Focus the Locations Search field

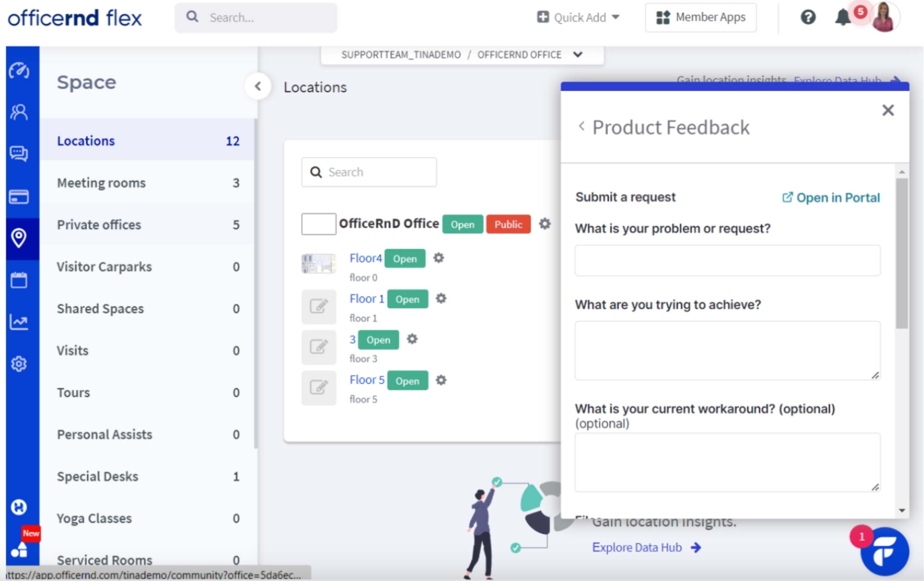[x=369, y=172]
